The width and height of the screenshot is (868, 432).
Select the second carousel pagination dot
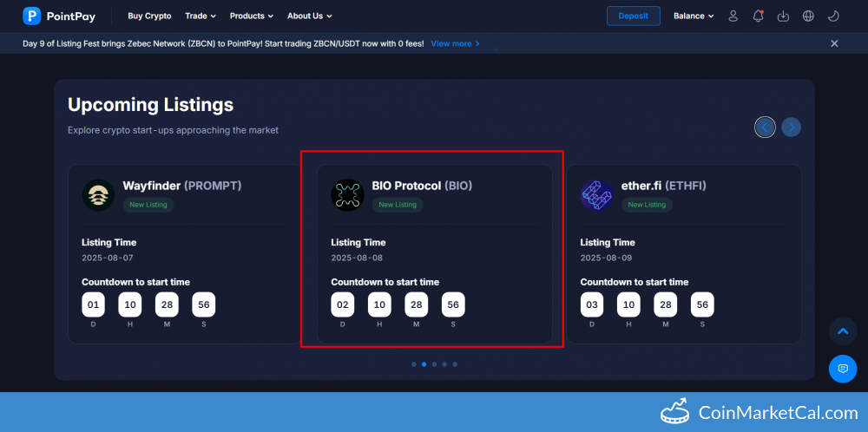pos(424,364)
